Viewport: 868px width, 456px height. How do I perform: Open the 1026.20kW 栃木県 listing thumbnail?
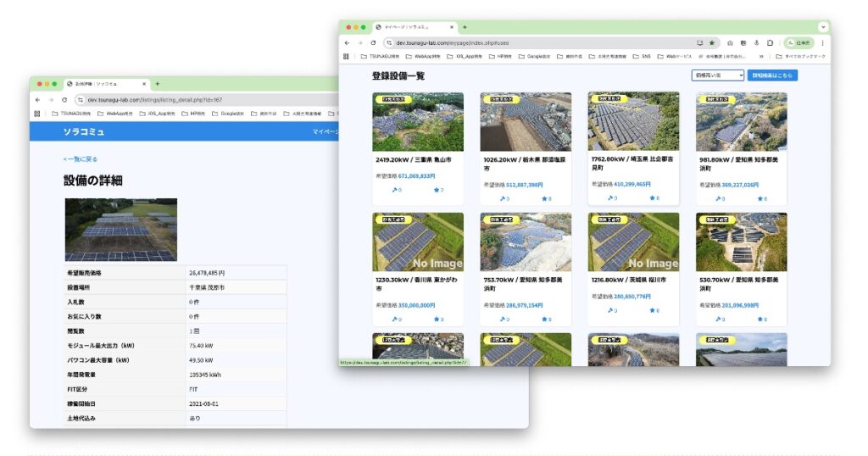click(526, 122)
